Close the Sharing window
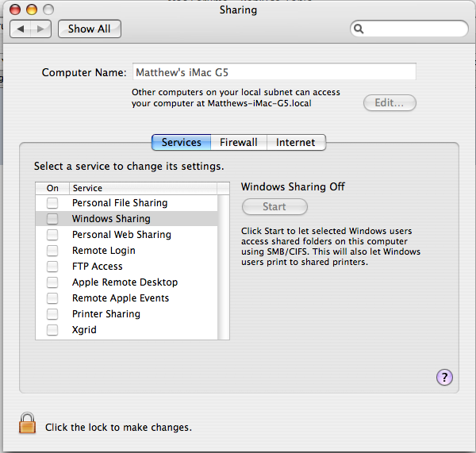Screen dimensions: 476x453 coord(15,10)
